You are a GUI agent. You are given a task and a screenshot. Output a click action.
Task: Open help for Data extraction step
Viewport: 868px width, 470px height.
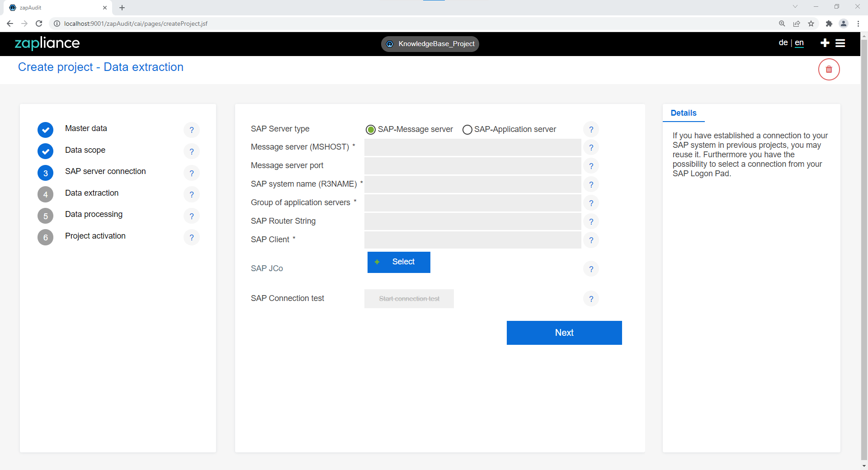[192, 194]
